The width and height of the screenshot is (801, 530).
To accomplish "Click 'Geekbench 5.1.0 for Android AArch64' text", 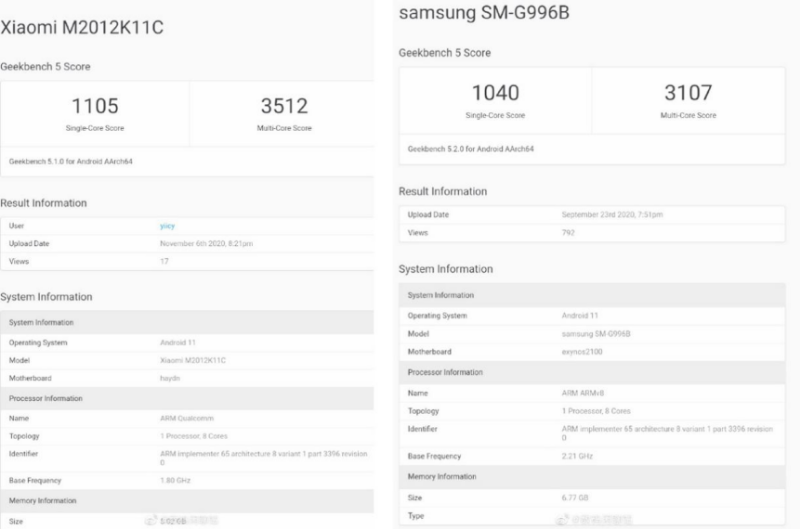I will 70,161.
